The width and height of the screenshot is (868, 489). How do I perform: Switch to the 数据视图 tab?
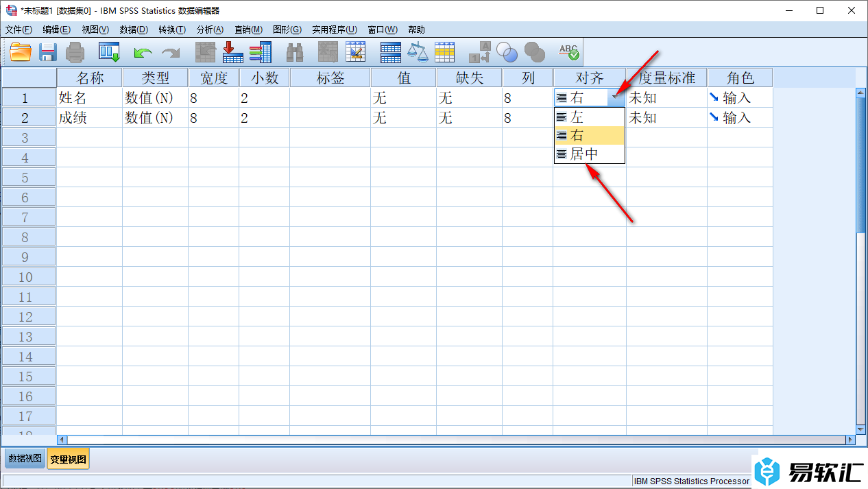point(25,459)
